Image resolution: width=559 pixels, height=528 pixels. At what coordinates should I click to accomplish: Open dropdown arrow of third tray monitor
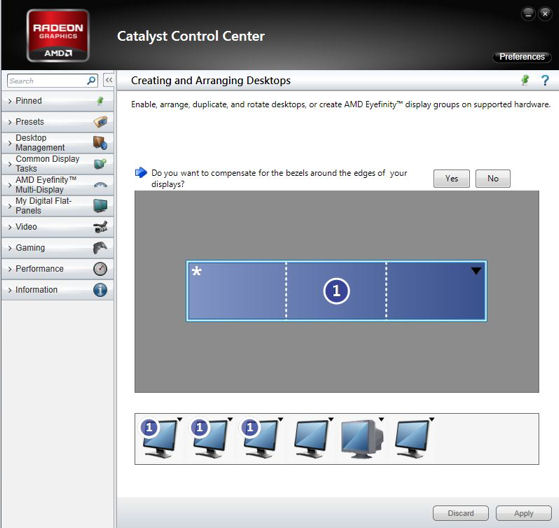coord(281,419)
